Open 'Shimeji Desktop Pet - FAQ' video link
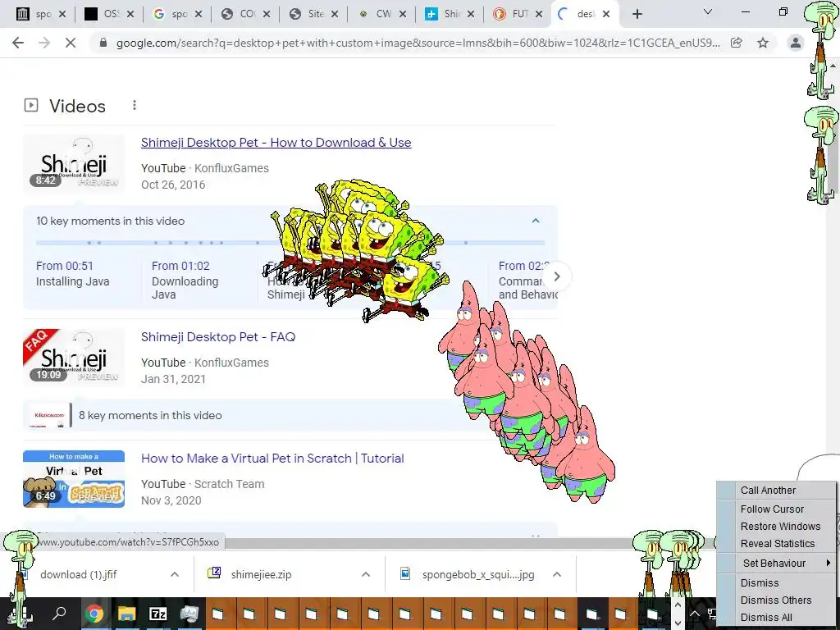The image size is (840, 630). [218, 337]
